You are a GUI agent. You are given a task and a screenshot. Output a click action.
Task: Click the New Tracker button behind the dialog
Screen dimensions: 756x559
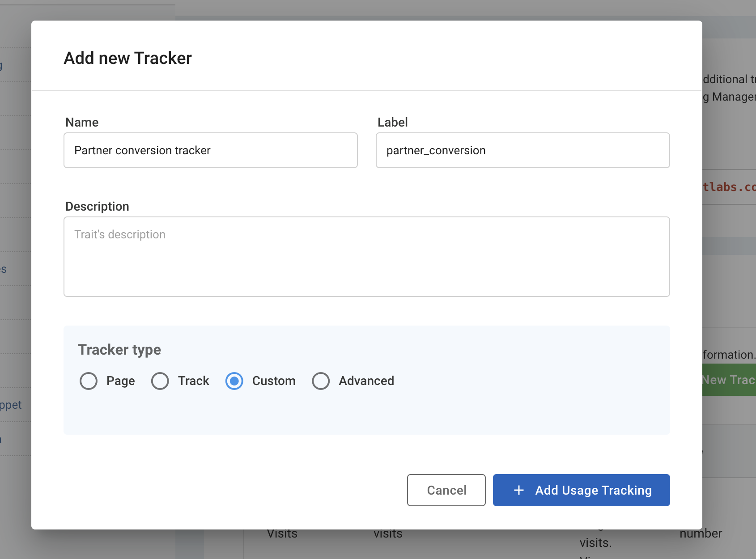pos(729,380)
